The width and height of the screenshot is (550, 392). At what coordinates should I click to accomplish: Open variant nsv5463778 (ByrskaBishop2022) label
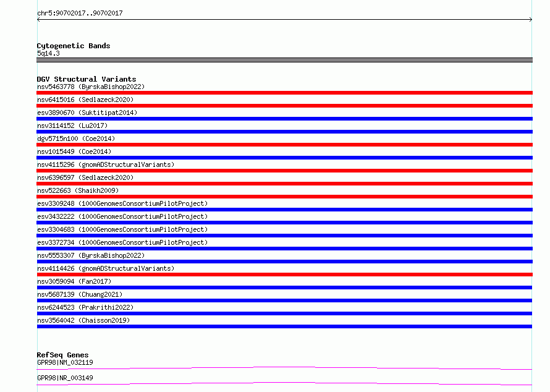point(91,87)
